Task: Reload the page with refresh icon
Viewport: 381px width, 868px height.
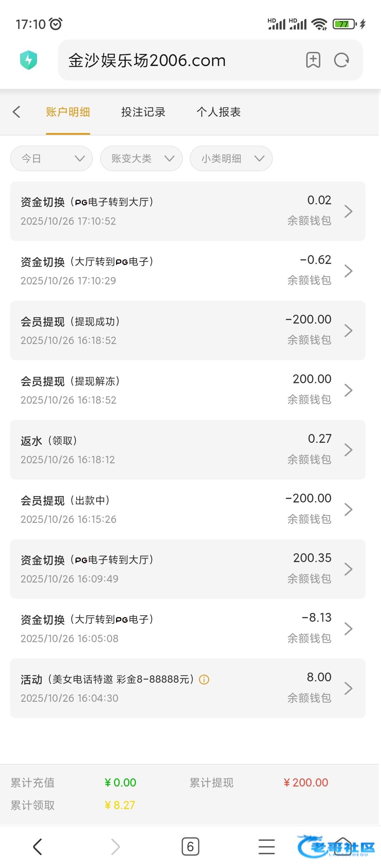Action: click(x=341, y=60)
